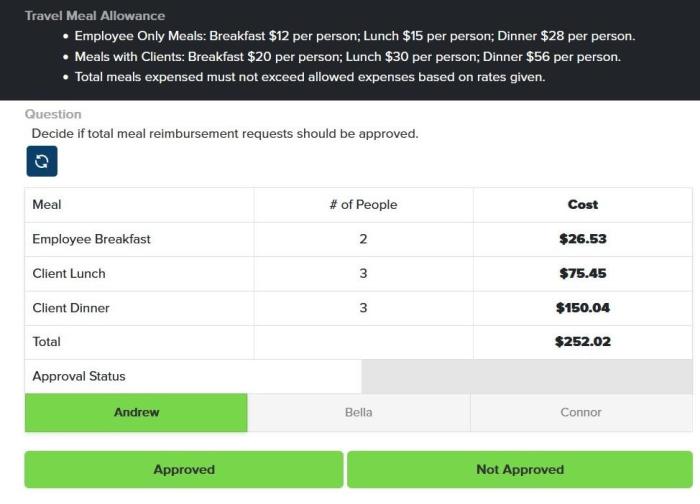Click the $26.53 breakfast cost cell
The height and width of the screenshot is (504, 700).
point(583,239)
